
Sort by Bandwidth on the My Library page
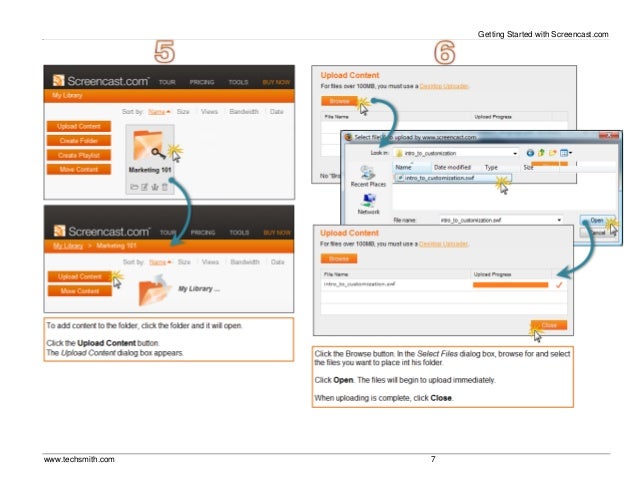tap(244, 111)
